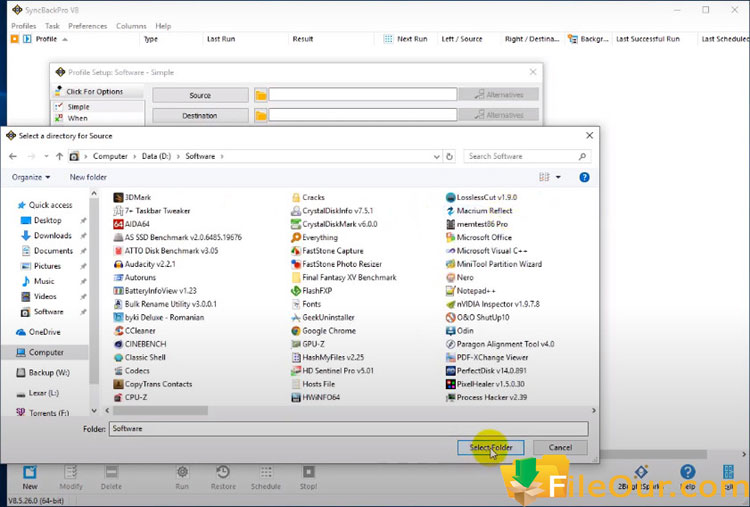750x507 pixels.
Task: Click the dialog help question mark icon
Action: (584, 177)
